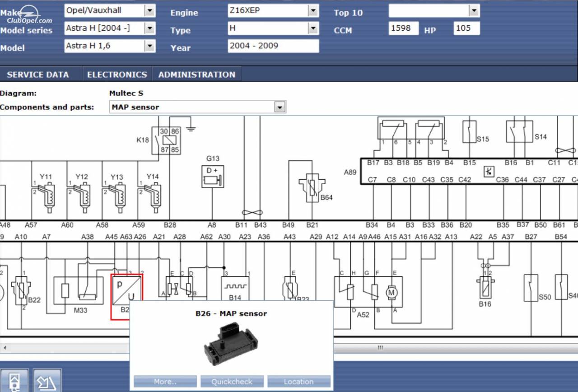Screen dimensions: 578x392
Task: Click the ground symbol near K18 relay
Action: (x=191, y=128)
